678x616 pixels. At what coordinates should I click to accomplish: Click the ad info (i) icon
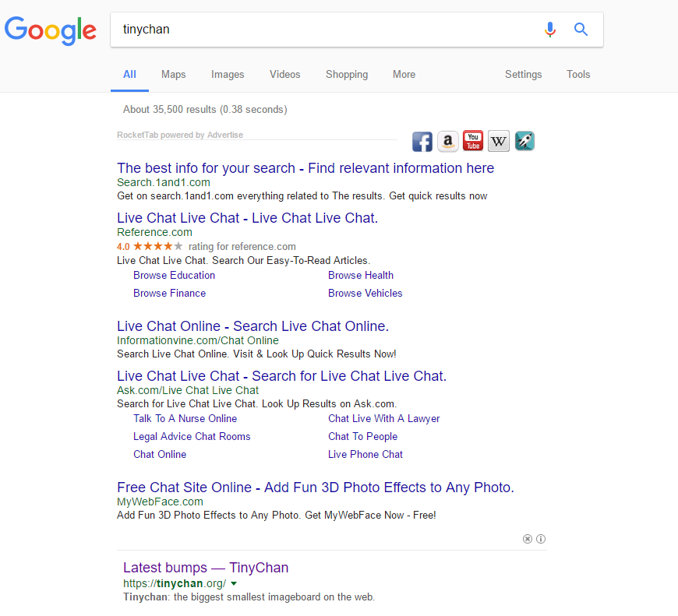coord(541,539)
